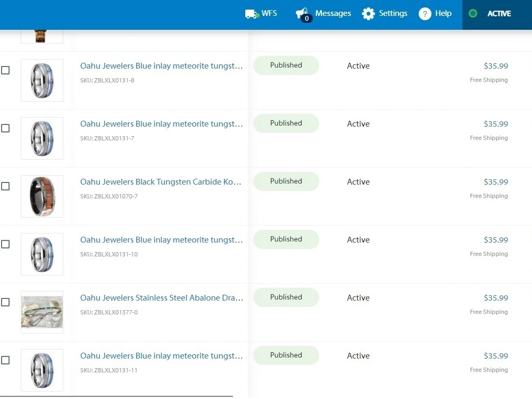Viewport: 532px width, 399px height.
Task: Open Blue inlay meteorite listing SKU ZBLXLX0131-10
Action: click(x=162, y=240)
